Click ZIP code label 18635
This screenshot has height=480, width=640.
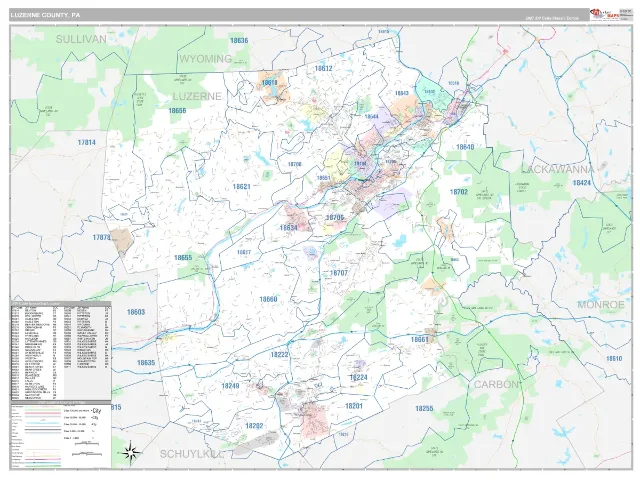[146, 362]
